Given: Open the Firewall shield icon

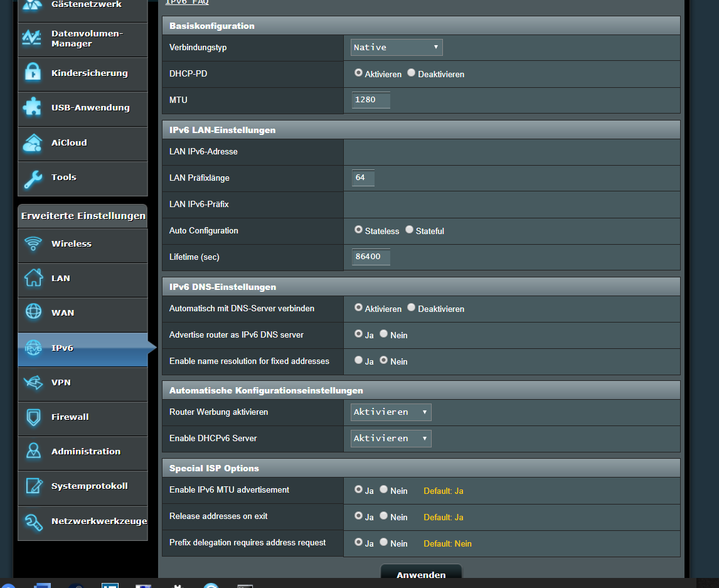Looking at the screenshot, I should coord(33,417).
